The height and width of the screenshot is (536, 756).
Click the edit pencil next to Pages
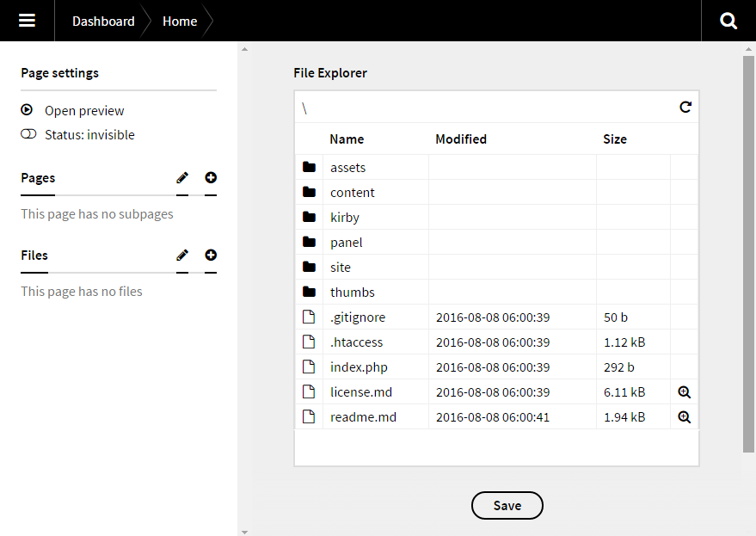[x=182, y=178]
